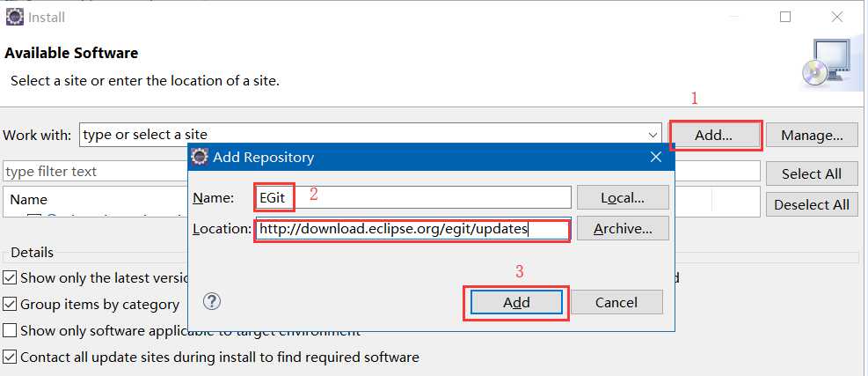Viewport: 868px width, 376px height.
Task: Click the Available Software heading
Action: tap(71, 54)
